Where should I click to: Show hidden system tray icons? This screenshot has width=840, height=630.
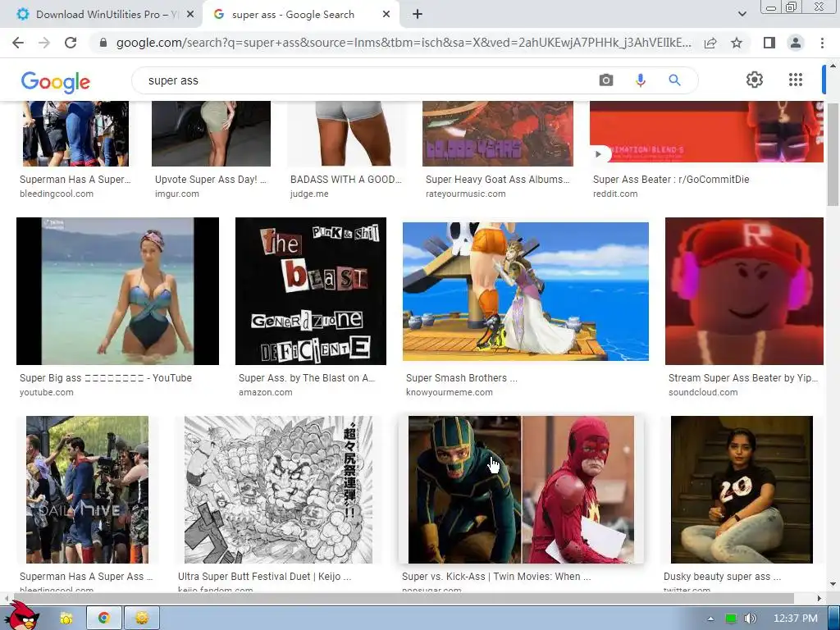point(710,619)
